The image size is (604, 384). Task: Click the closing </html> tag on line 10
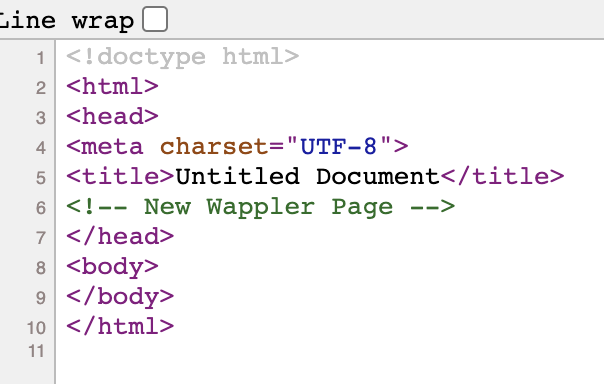pyautogui.click(x=120, y=327)
